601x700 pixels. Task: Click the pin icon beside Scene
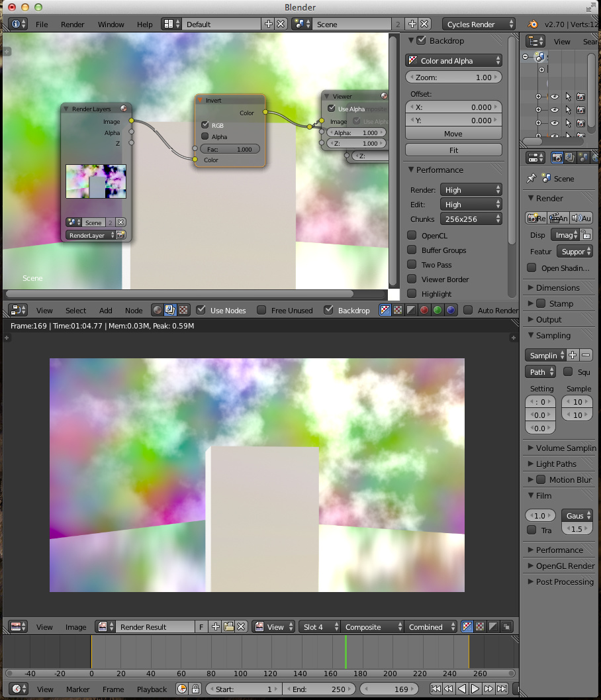531,179
